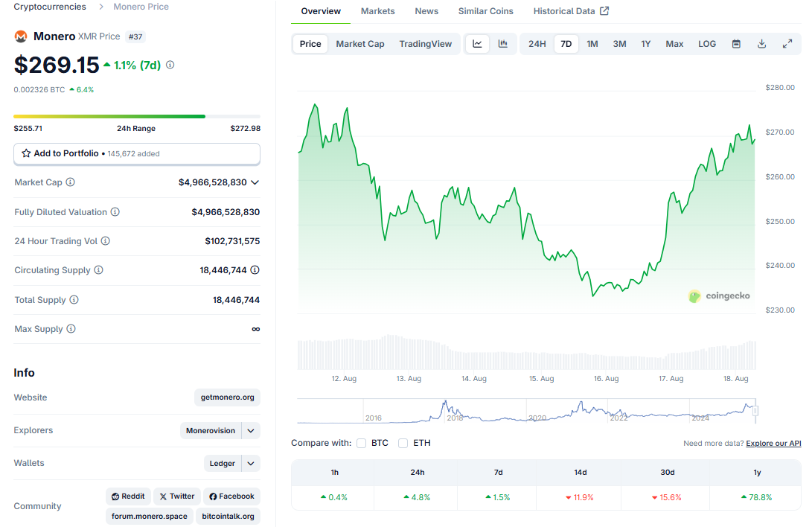
Task: Click the 2020 area in history navigator
Action: (537, 418)
